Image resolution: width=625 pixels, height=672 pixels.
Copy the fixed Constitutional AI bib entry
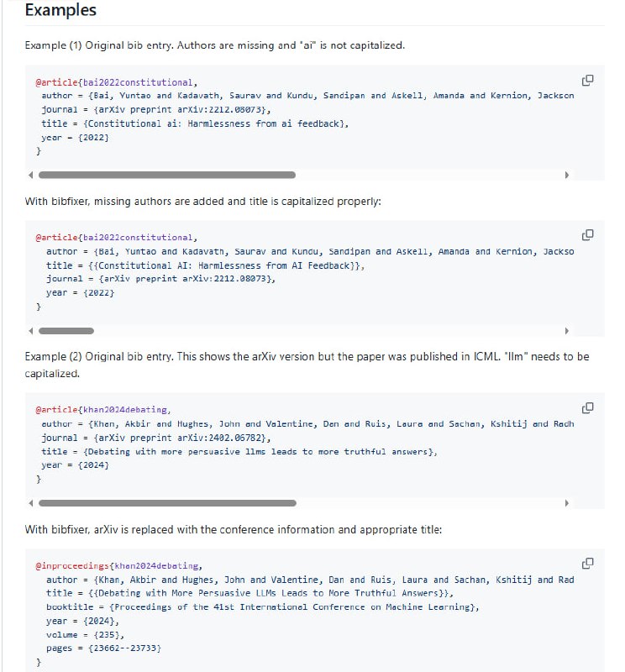click(587, 235)
